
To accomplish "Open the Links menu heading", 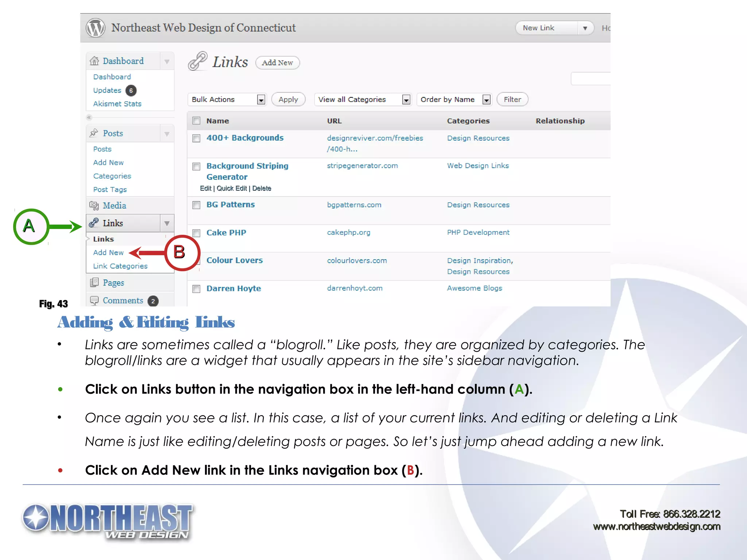I will [x=113, y=223].
